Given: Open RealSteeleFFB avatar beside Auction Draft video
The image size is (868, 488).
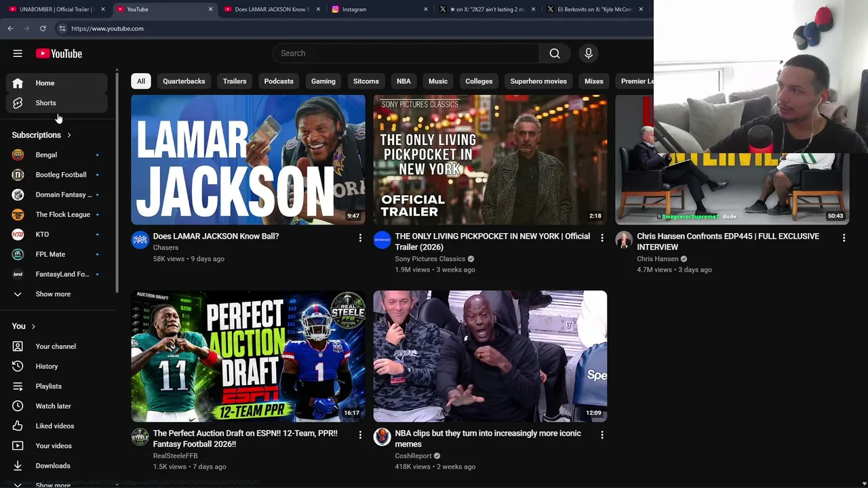Looking at the screenshot, I should (x=140, y=437).
